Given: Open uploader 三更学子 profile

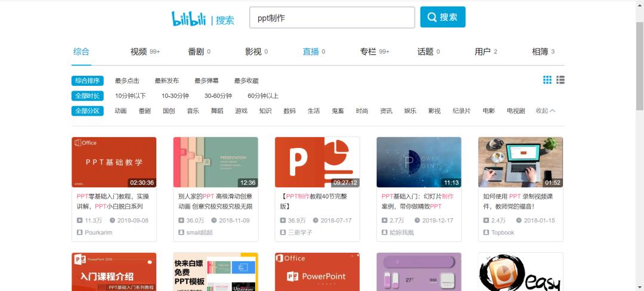Looking at the screenshot, I should (296, 233).
